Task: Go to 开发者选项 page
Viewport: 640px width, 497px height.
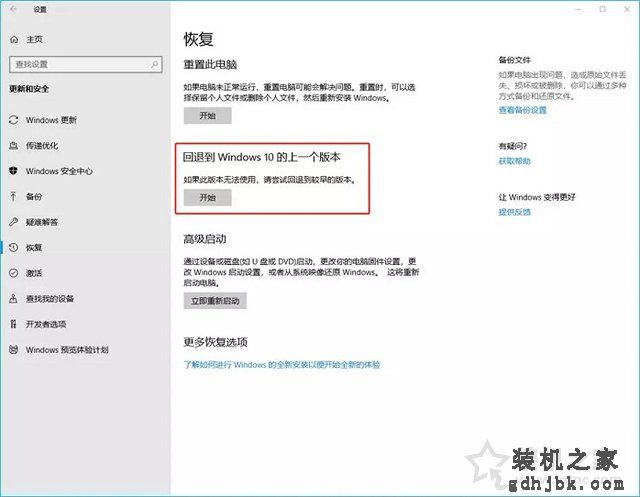Action: [x=46, y=324]
